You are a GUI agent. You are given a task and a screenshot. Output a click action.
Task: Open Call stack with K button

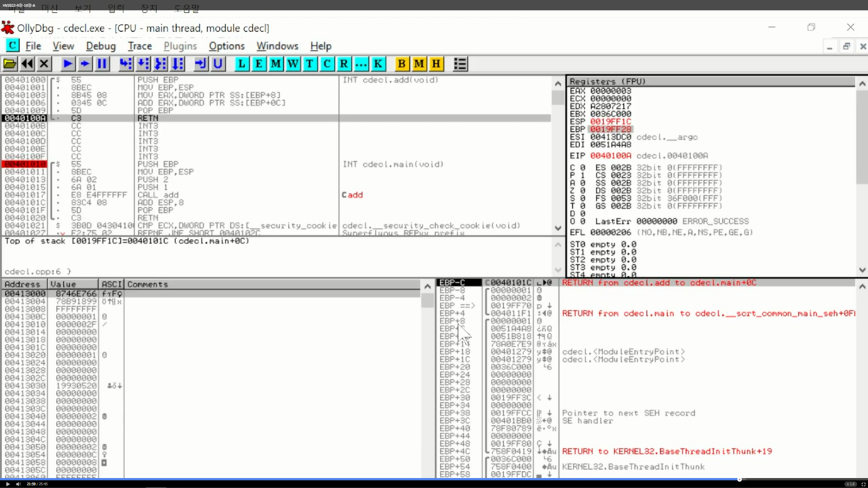click(x=378, y=64)
